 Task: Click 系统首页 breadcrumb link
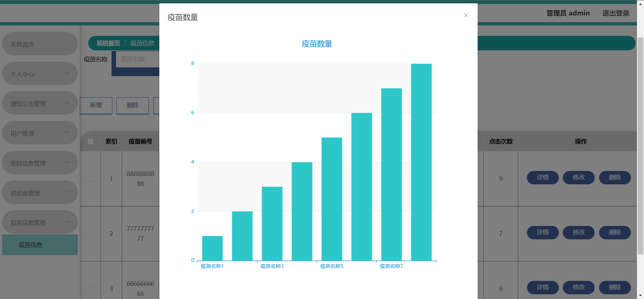click(x=108, y=43)
